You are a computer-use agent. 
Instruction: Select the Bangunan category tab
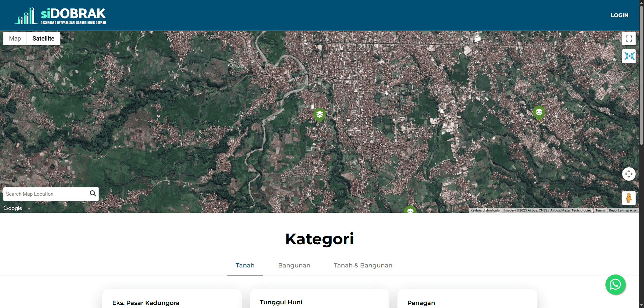click(294, 265)
